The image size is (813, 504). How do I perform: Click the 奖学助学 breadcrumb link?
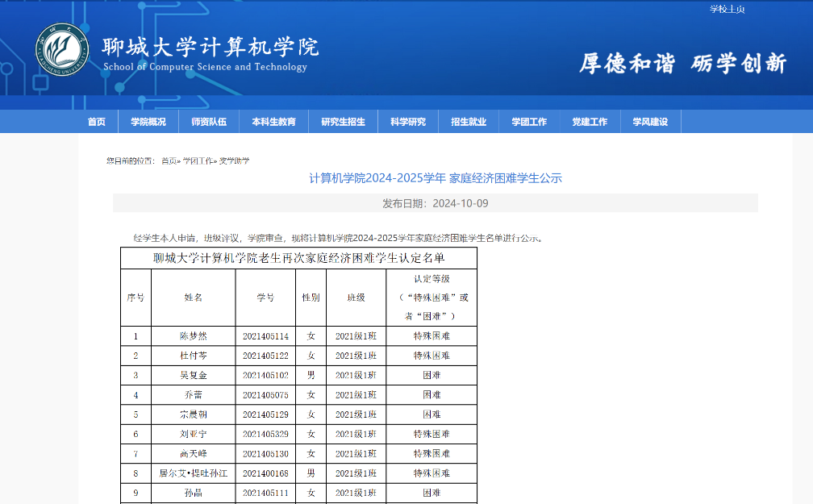click(235, 160)
